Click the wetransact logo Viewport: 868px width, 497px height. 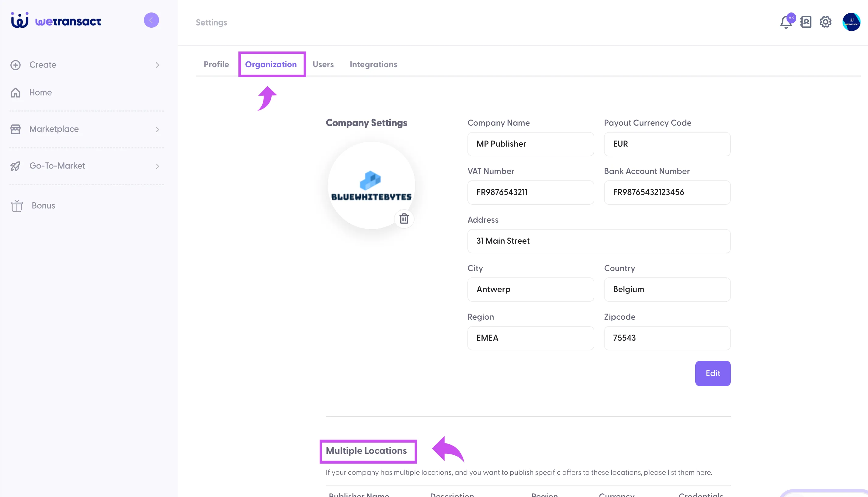[56, 20]
